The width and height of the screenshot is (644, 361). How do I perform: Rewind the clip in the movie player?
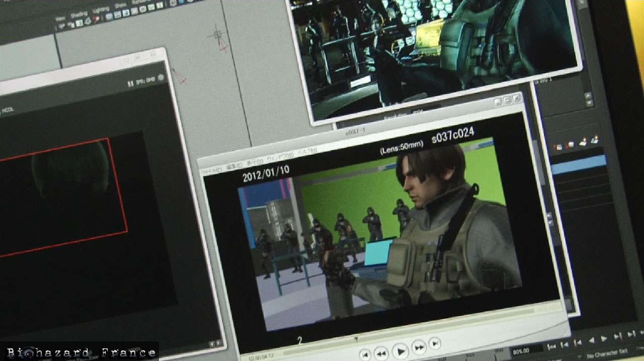pos(381,353)
